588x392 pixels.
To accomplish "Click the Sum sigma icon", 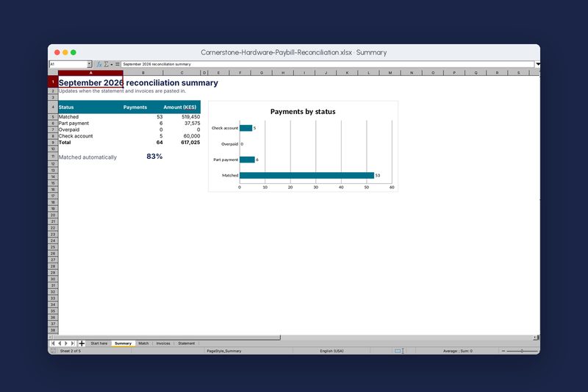I will 106,64.
